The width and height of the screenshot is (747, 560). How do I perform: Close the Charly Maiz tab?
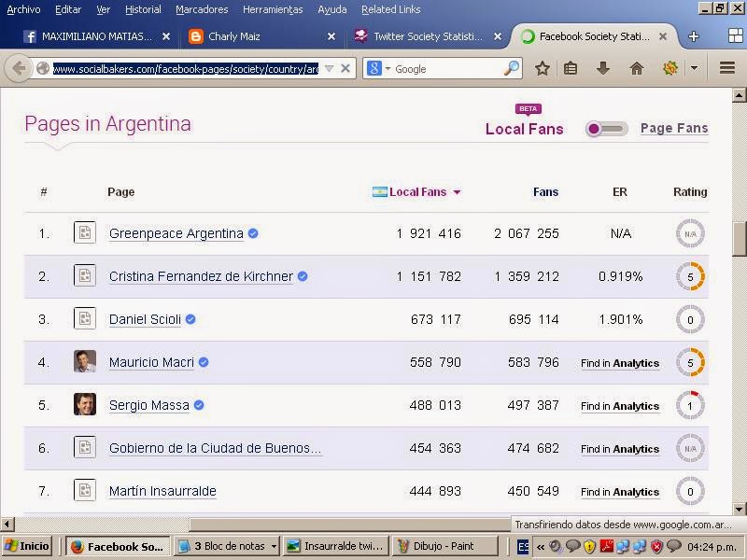tap(331, 36)
